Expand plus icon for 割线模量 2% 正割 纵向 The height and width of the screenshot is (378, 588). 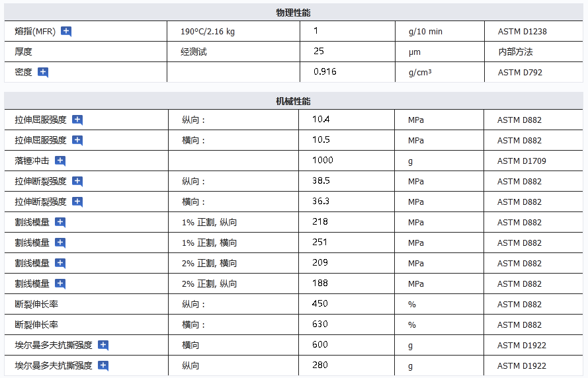(60, 283)
